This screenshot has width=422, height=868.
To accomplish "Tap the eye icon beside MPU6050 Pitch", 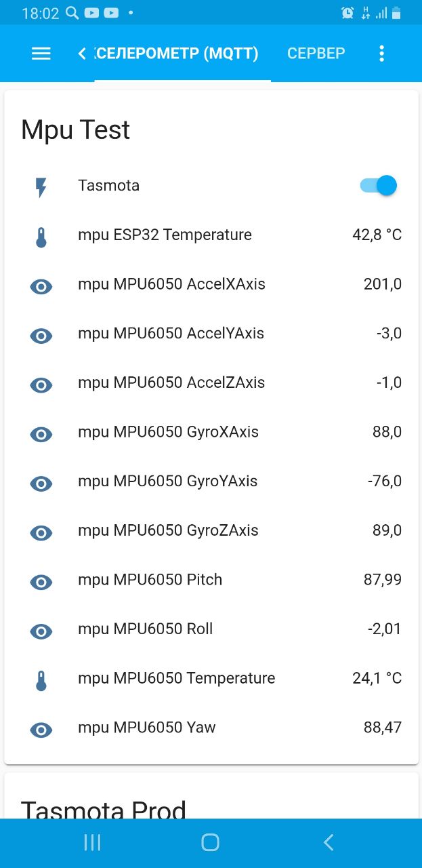I will click(41, 582).
